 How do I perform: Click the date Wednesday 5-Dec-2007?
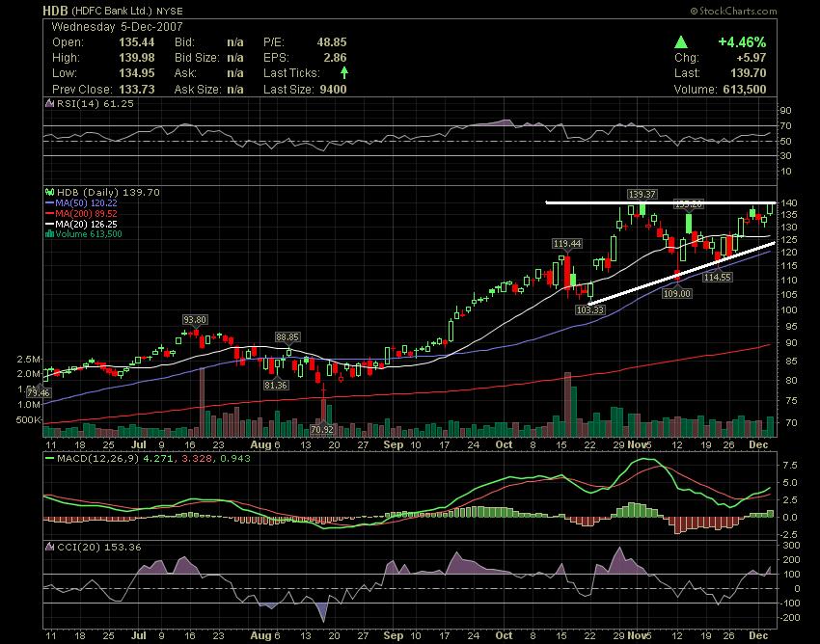pyautogui.click(x=117, y=27)
